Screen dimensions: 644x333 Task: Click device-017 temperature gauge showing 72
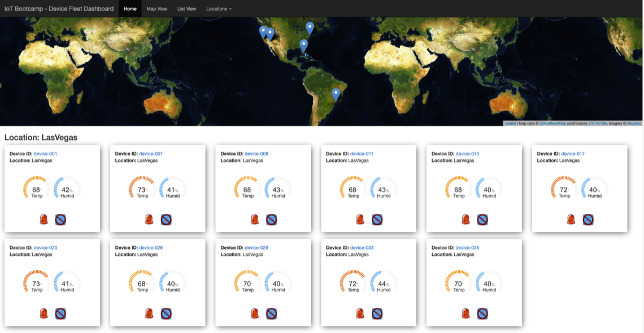[564, 189]
